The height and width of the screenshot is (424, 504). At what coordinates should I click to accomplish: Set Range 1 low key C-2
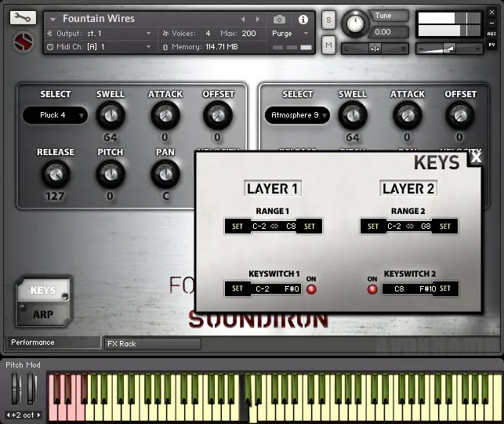pyautogui.click(x=237, y=226)
